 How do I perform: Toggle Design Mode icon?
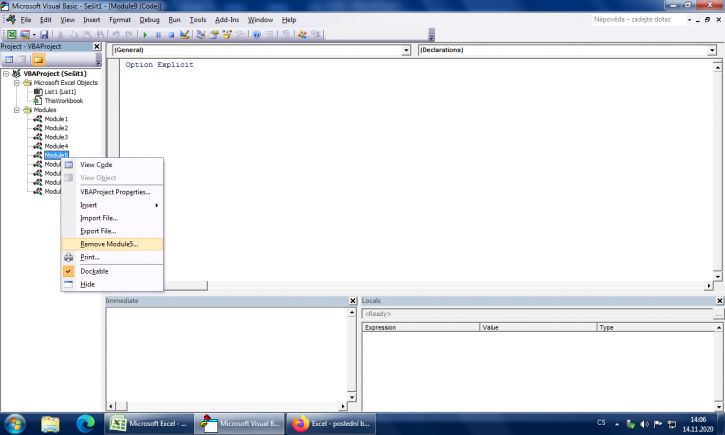pyautogui.click(x=184, y=34)
